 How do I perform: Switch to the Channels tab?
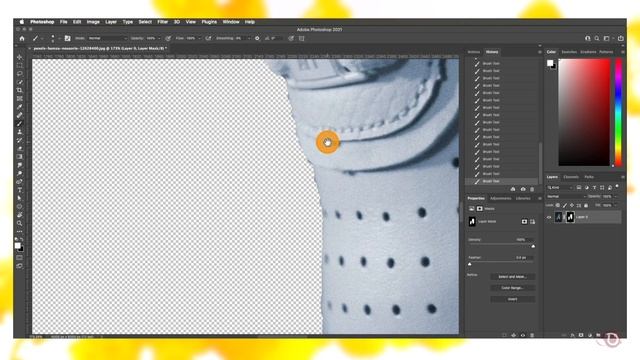pos(571,177)
